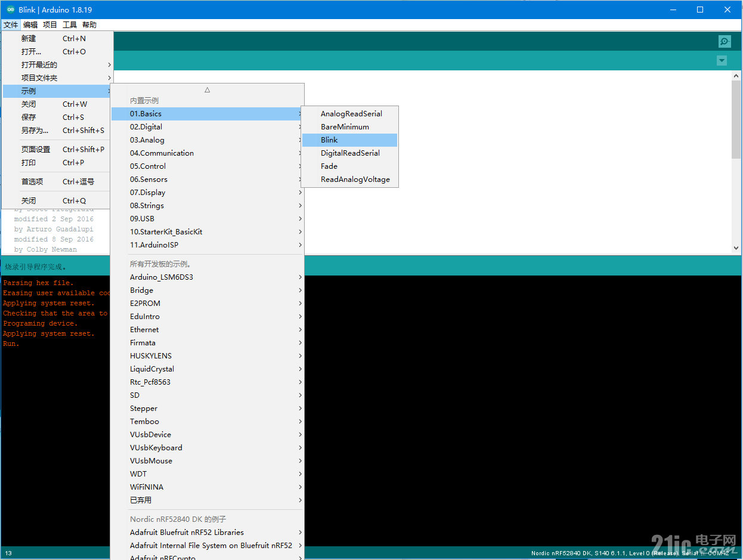Load the ReadAnalogVoltage example

(x=349, y=179)
